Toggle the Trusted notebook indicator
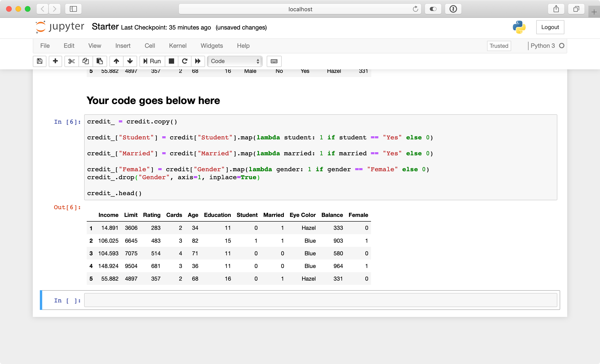 pyautogui.click(x=499, y=46)
